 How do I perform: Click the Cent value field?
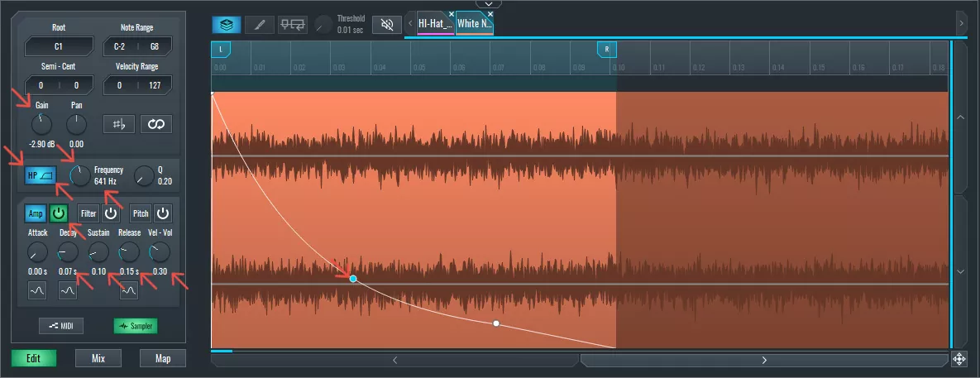tap(76, 85)
